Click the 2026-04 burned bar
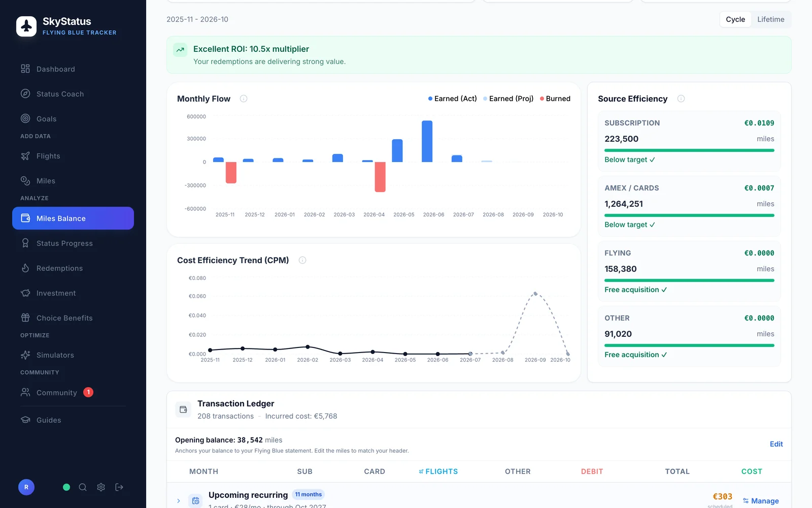Image resolution: width=812 pixels, height=508 pixels. (x=380, y=177)
